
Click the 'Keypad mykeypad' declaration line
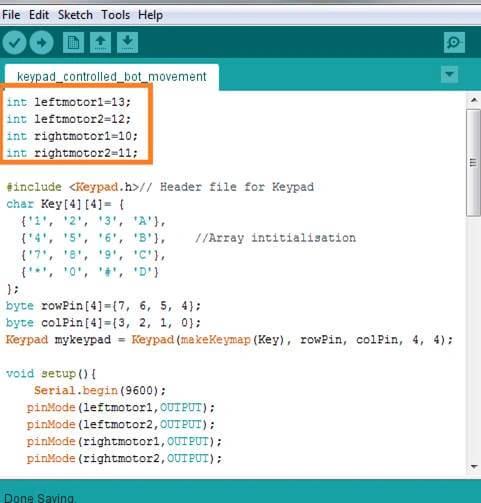click(229, 340)
